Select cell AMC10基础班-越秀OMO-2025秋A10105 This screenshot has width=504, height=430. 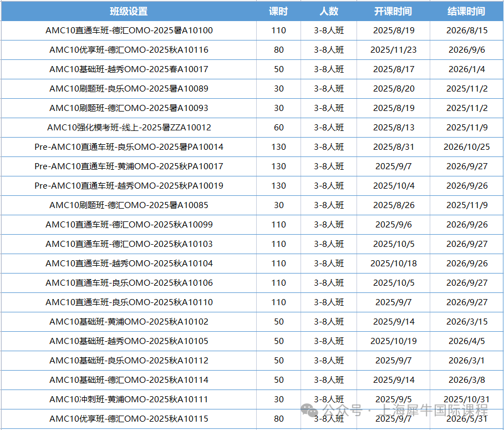tap(129, 341)
